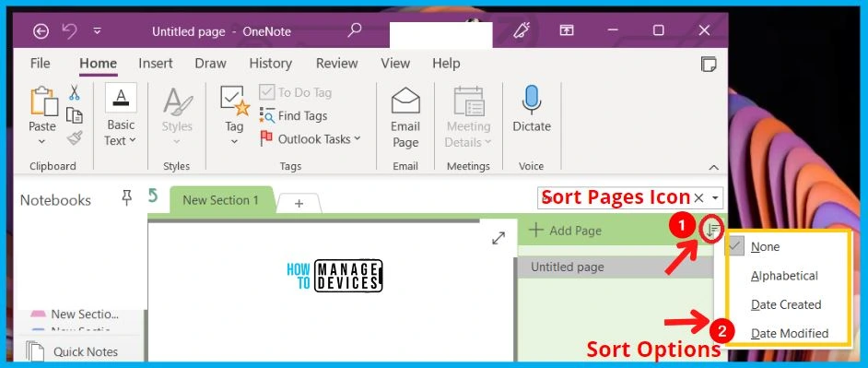The image size is (868, 368).
Task: Open the search scope dropdown arrow
Action: pyautogui.click(x=715, y=198)
